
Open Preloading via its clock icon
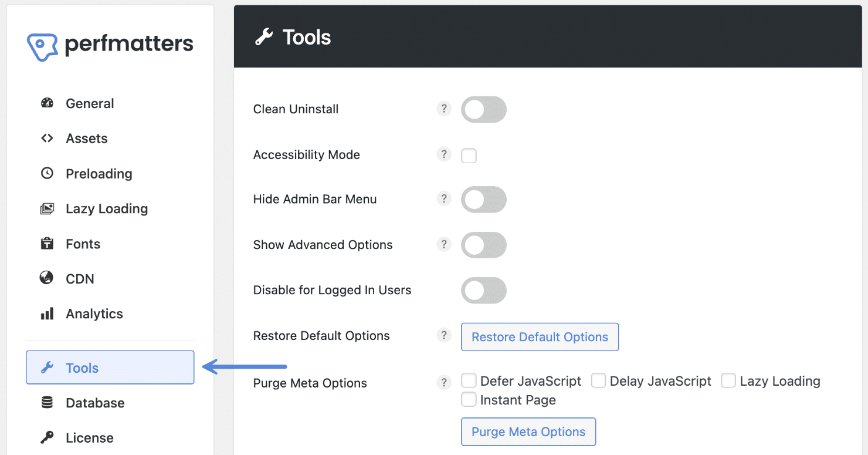click(48, 173)
